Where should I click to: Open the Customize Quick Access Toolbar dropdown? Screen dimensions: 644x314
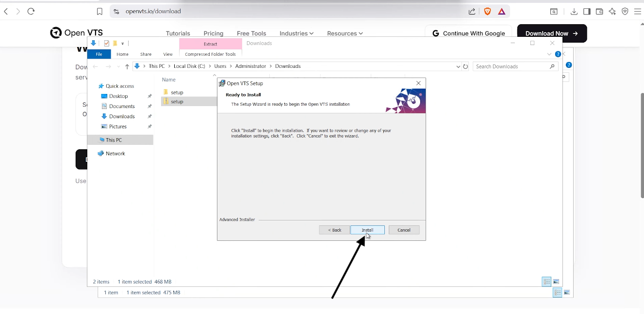(x=123, y=44)
